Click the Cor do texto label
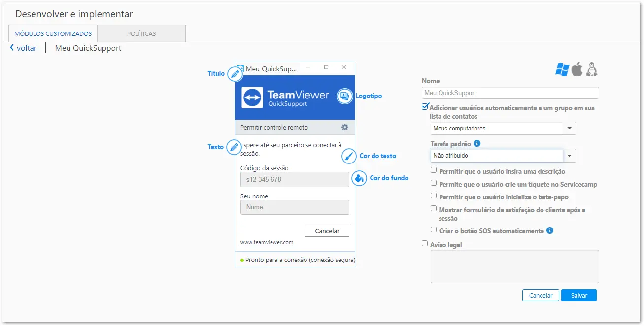 (377, 156)
